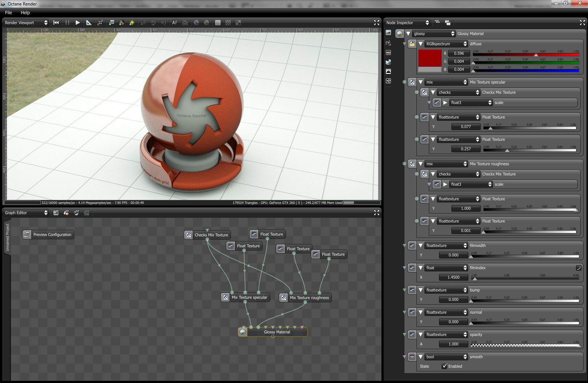Click the landscape picture icon in inspector sidebar

(x=388, y=33)
